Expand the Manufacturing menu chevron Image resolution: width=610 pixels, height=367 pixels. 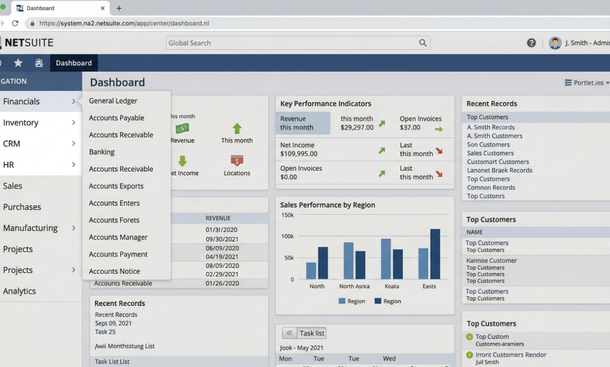74,228
